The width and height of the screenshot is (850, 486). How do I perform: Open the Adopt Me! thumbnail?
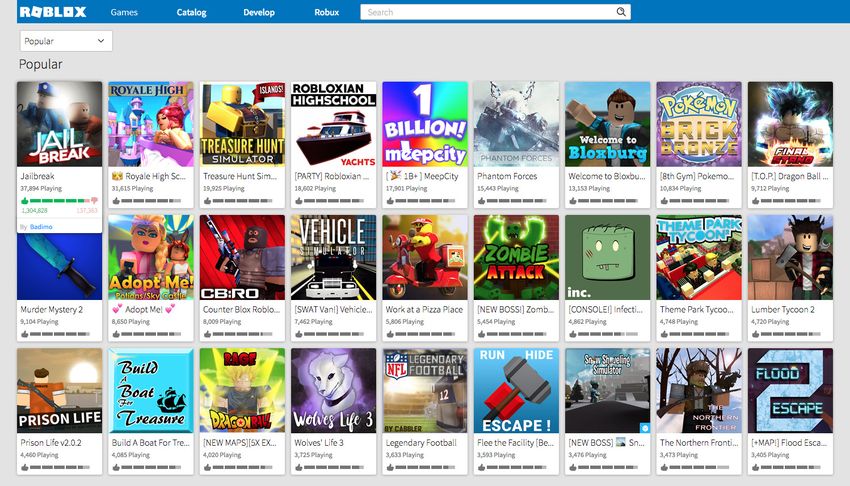[151, 257]
